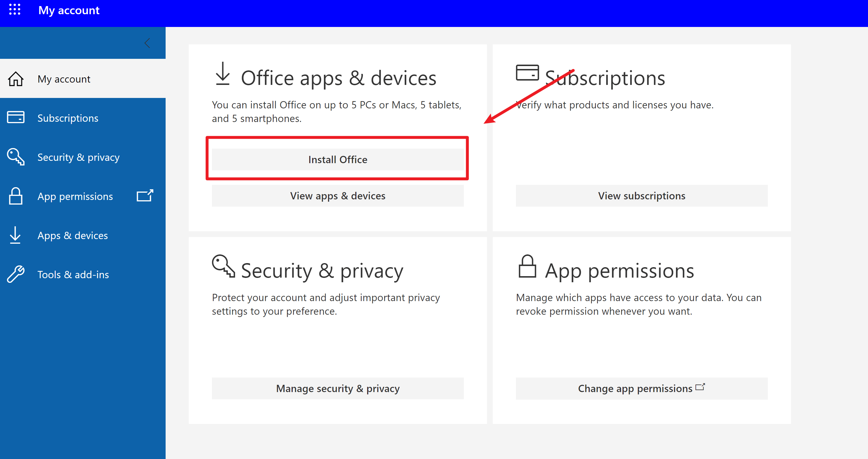Click the padlock icon in App permissions card
Viewport: 868px width, 459px height.
click(x=527, y=266)
